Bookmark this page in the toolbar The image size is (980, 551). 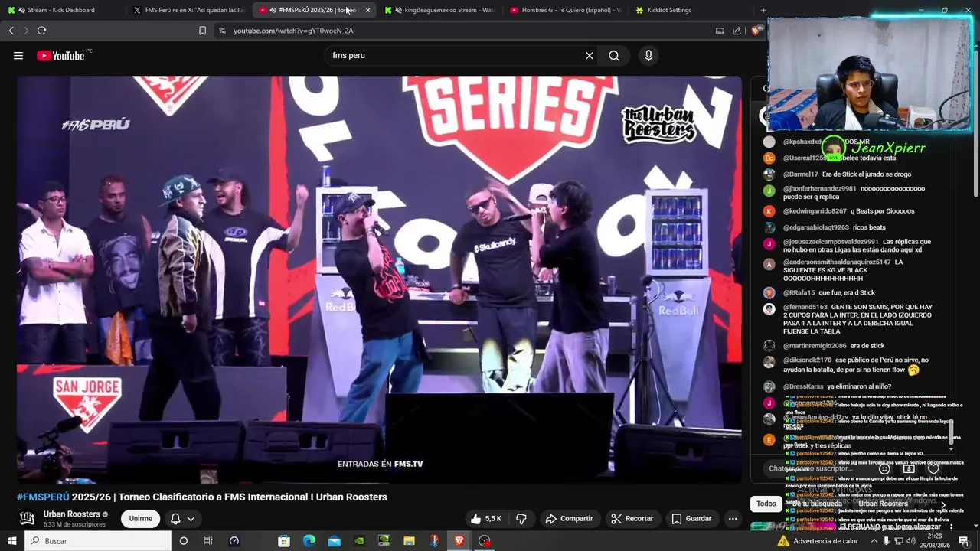click(x=202, y=31)
